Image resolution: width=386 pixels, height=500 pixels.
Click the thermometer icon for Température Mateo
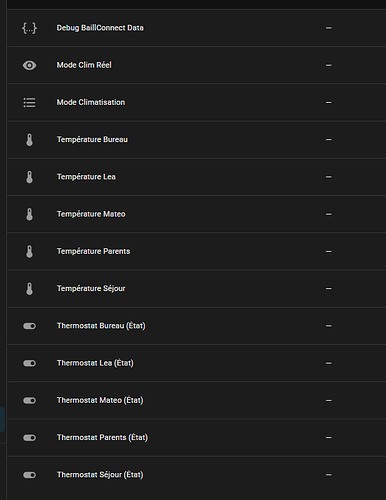click(30, 214)
